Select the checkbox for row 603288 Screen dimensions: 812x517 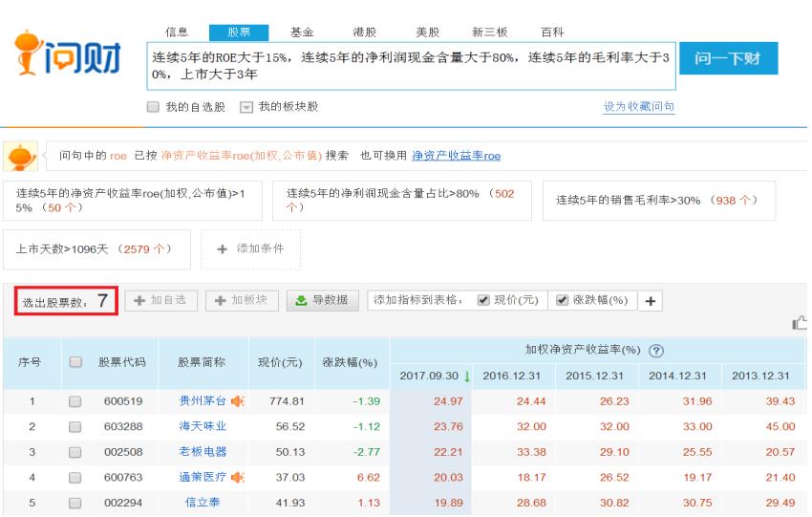(x=75, y=427)
